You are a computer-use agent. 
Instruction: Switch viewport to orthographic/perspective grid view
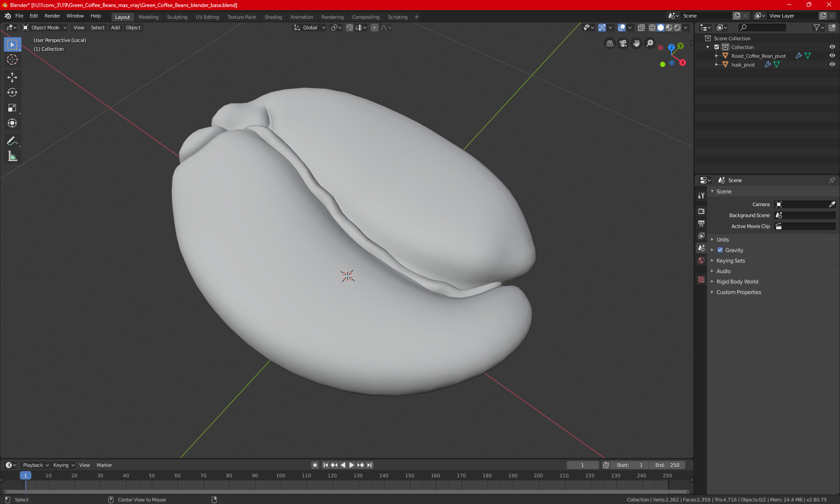[609, 43]
